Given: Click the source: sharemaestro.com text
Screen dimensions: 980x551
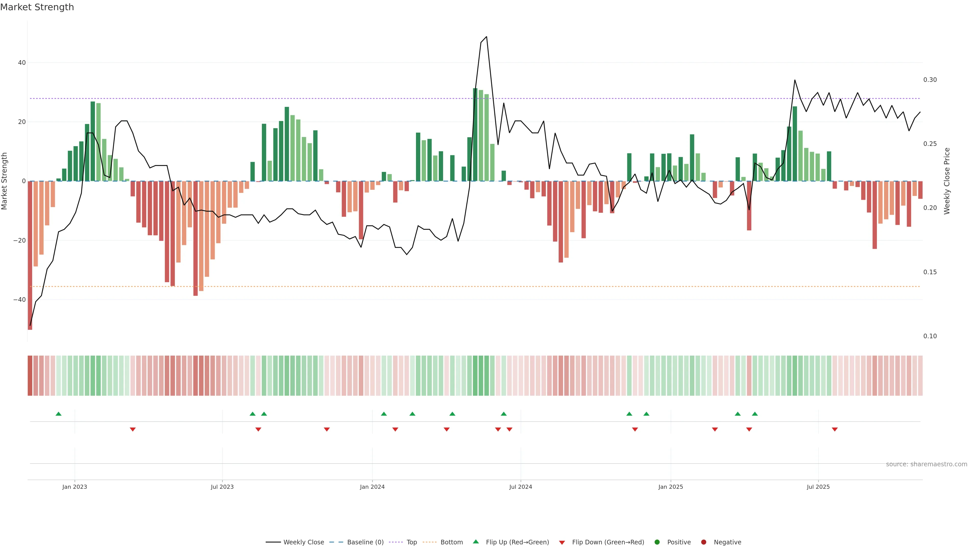Looking at the screenshot, I should click(926, 464).
